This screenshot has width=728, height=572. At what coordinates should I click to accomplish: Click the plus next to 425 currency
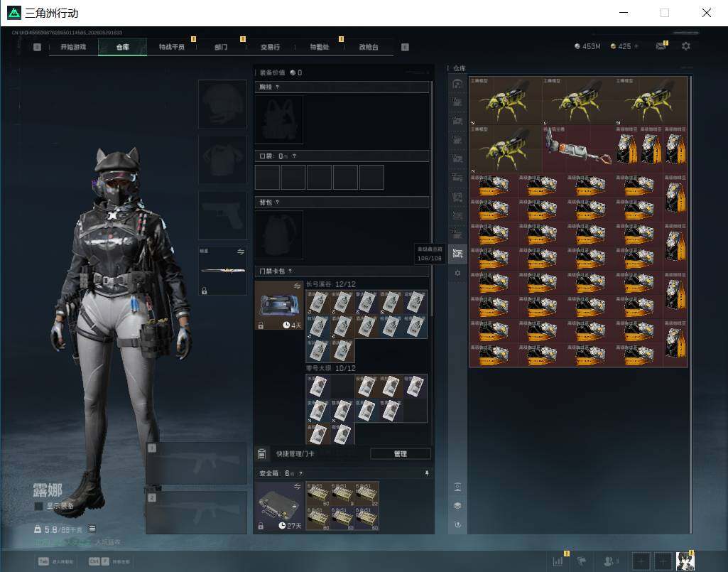pos(636,46)
